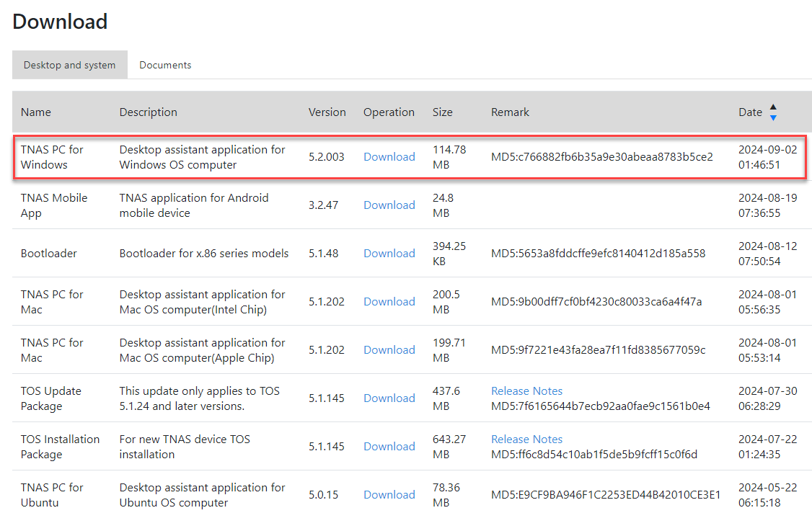This screenshot has height=531, width=812.
Task: Select the TNAS PC for Windows name cell
Action: pyautogui.click(x=52, y=157)
